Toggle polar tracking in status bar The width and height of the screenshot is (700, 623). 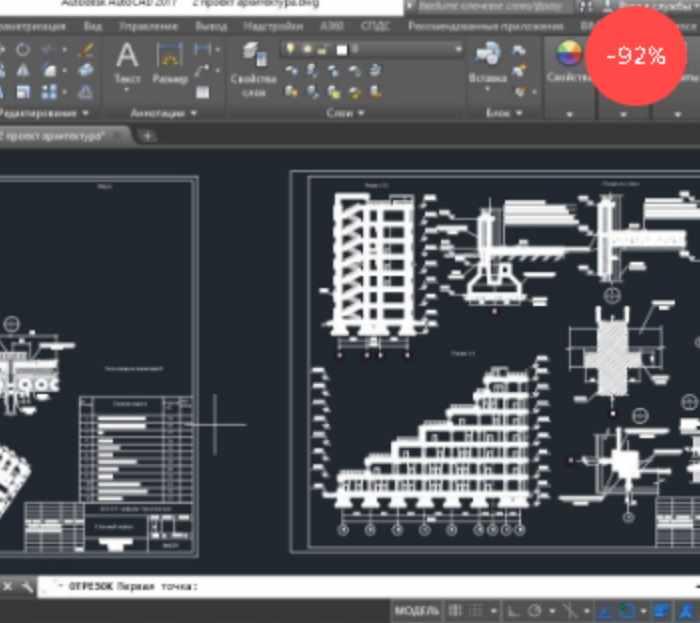536,610
